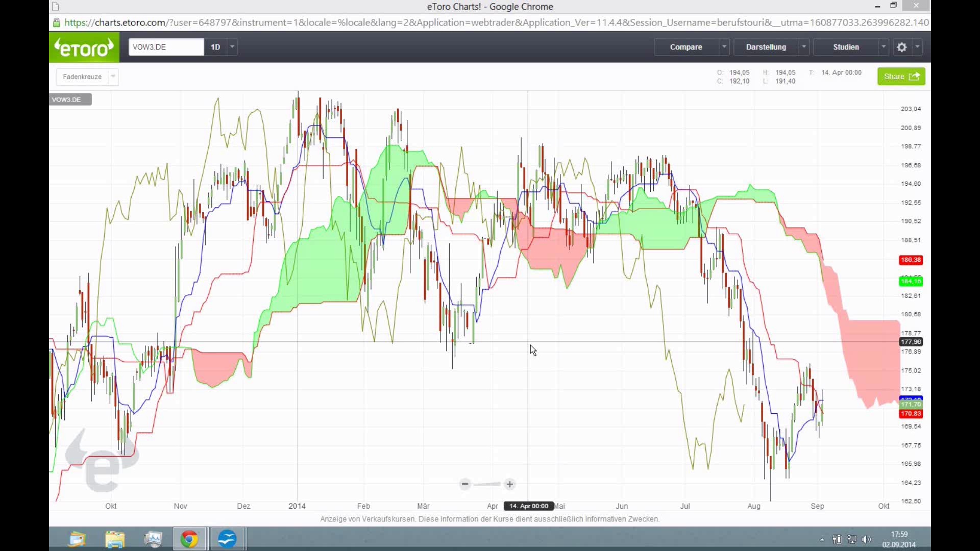Open the blue globe taskbar app
This screenshot has height=551, width=980.
pos(228,539)
